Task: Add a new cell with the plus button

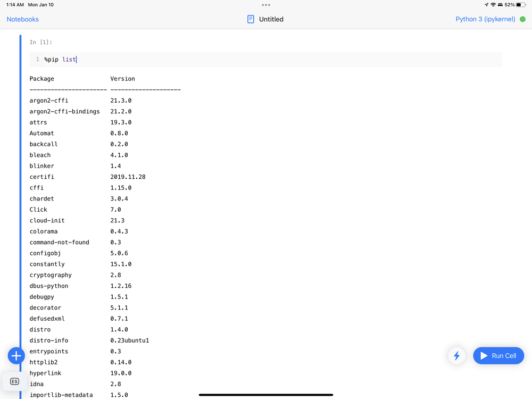Action: tap(16, 355)
